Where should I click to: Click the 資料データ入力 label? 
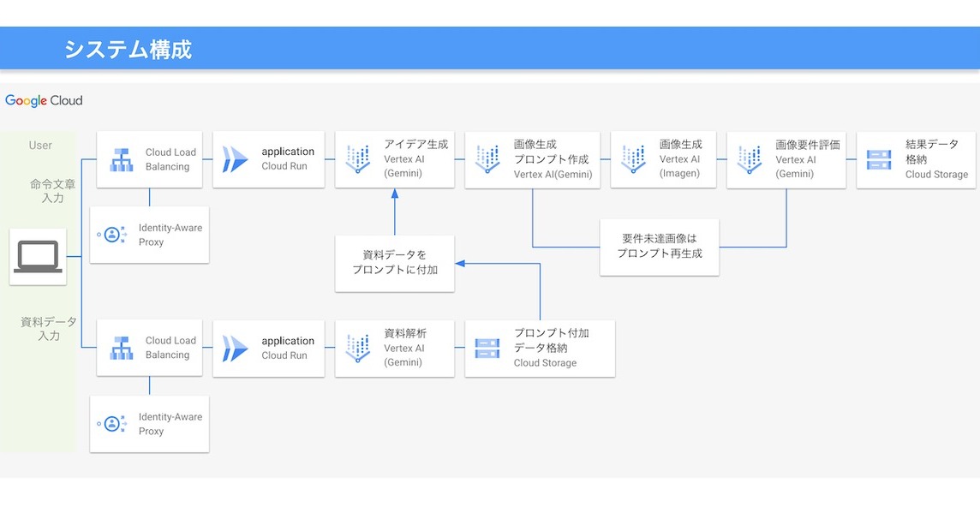pos(49,329)
